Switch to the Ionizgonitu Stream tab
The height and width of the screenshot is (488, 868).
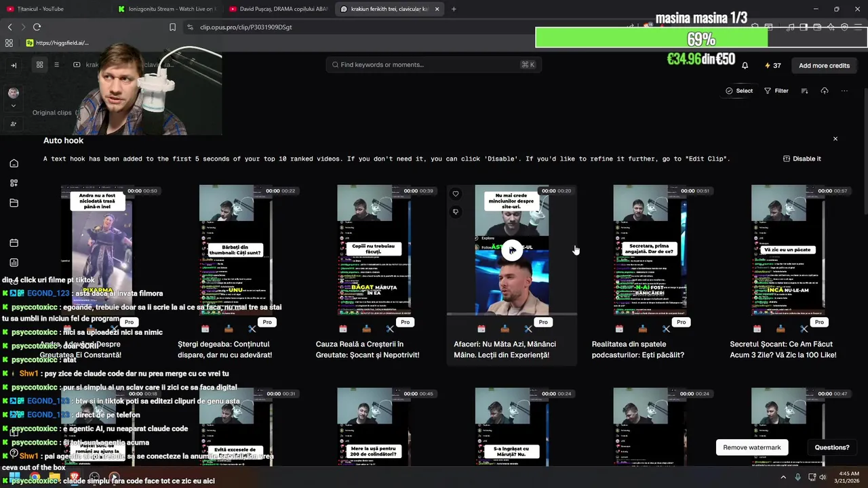tap(166, 9)
